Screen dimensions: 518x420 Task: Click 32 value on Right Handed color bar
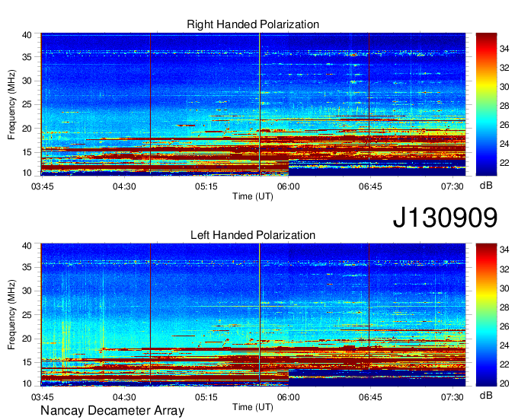coord(504,68)
